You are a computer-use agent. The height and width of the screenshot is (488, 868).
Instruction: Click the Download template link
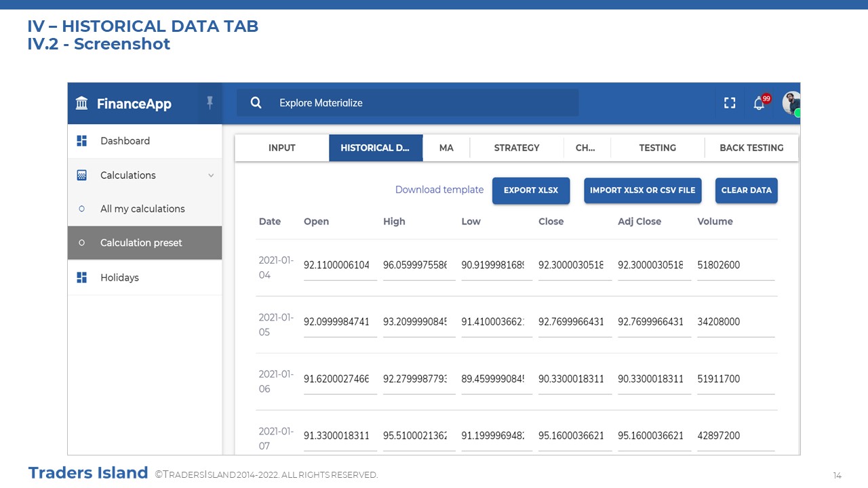pyautogui.click(x=439, y=190)
